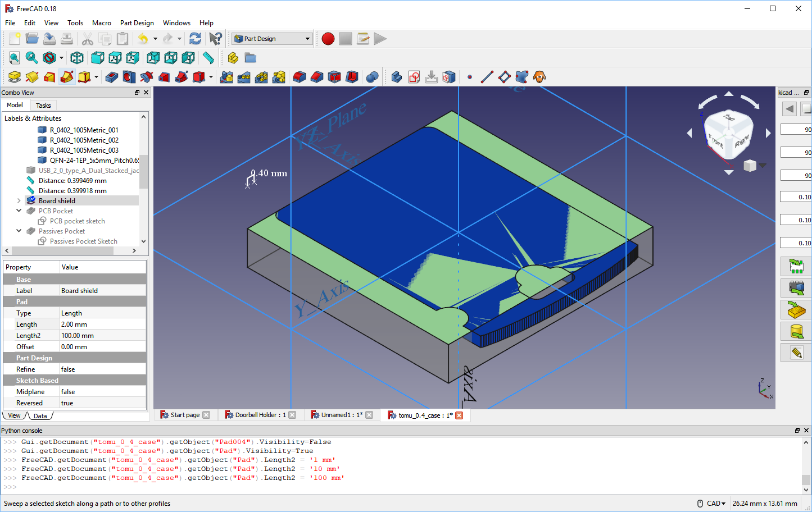This screenshot has width=812, height=512.
Task: Activate the Measure Linear tool
Action: (x=208, y=58)
